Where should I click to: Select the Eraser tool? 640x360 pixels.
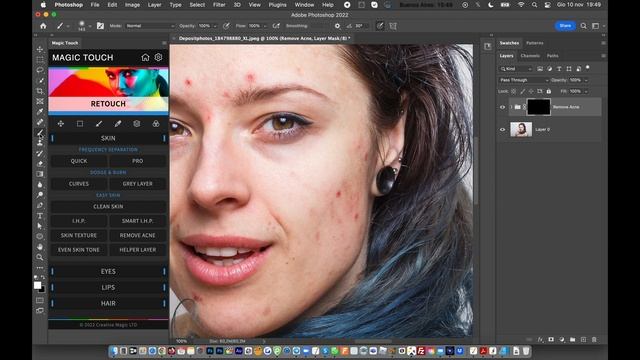[x=40, y=164]
